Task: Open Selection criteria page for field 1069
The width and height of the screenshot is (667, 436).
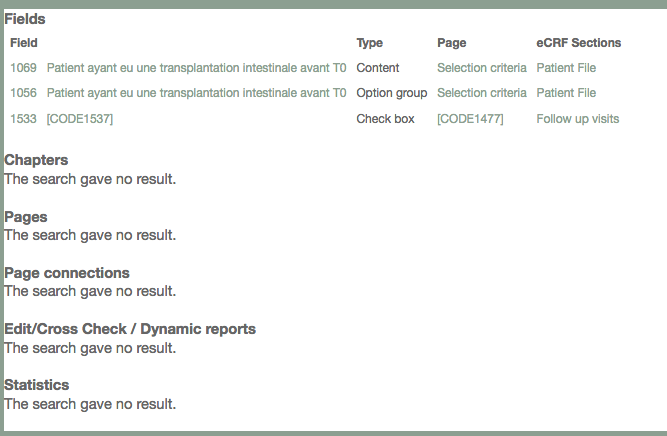Action: 481,68
